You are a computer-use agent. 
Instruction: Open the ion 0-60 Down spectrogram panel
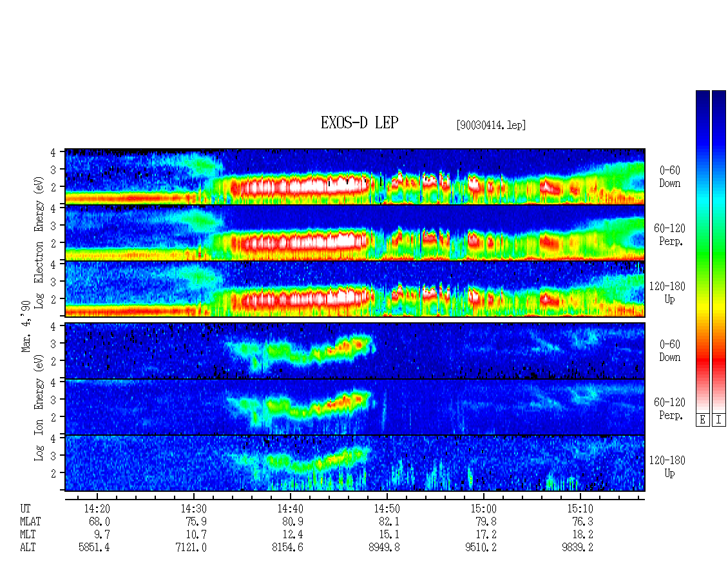coord(355,351)
